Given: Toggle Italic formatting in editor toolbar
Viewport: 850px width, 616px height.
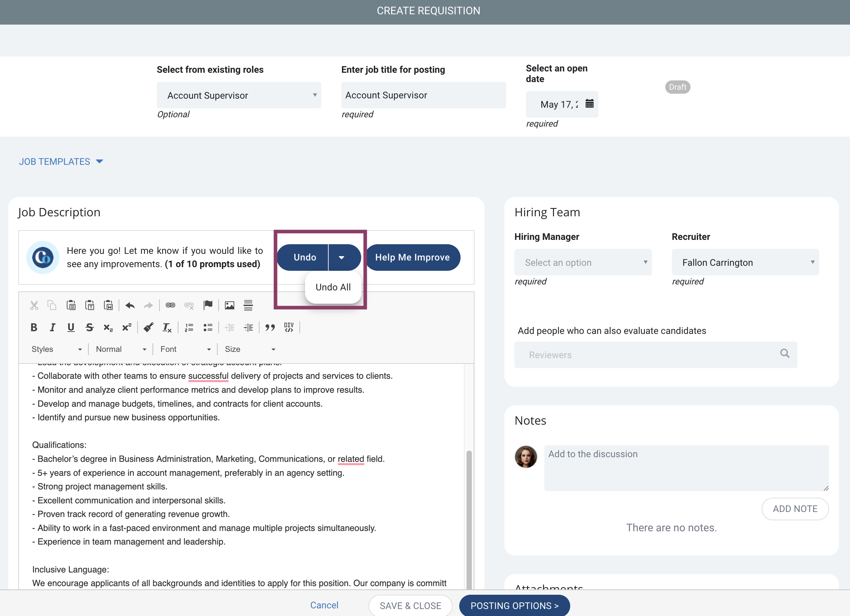Looking at the screenshot, I should point(53,328).
